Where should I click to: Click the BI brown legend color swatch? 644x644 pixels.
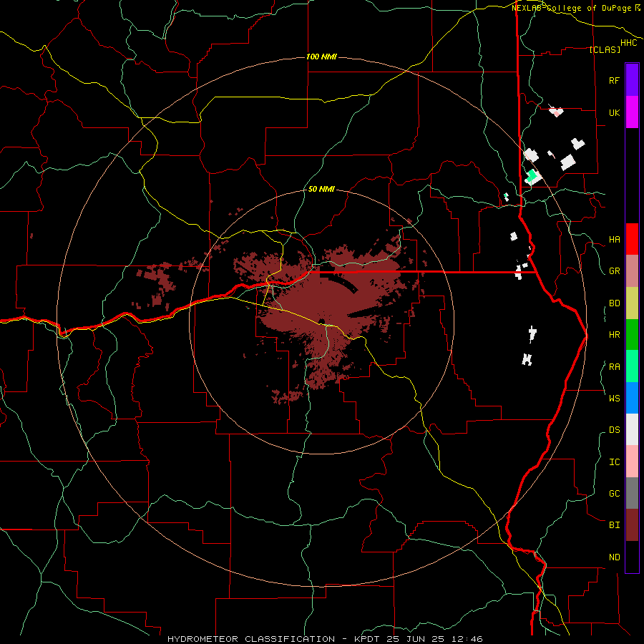point(632,525)
